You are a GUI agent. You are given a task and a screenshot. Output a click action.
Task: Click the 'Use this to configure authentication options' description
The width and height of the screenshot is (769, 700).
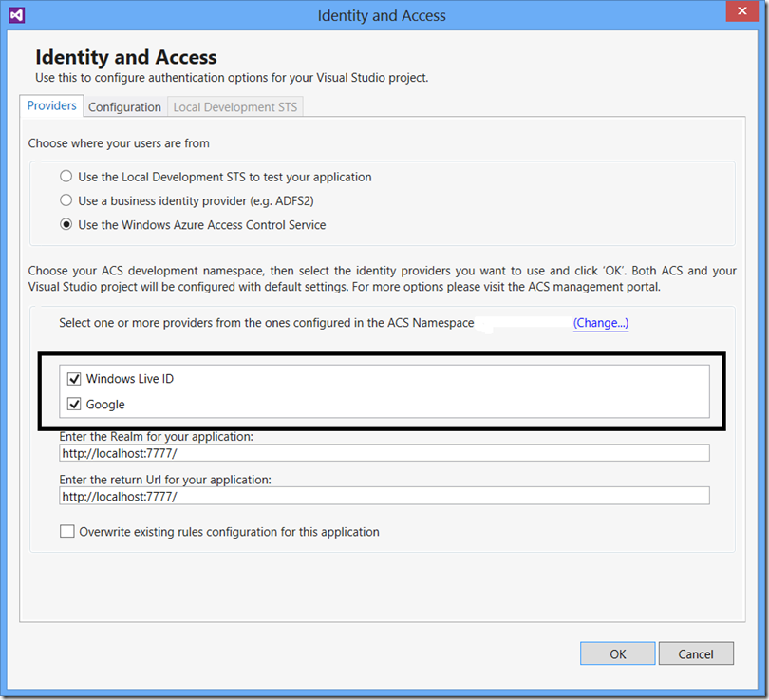pos(232,78)
